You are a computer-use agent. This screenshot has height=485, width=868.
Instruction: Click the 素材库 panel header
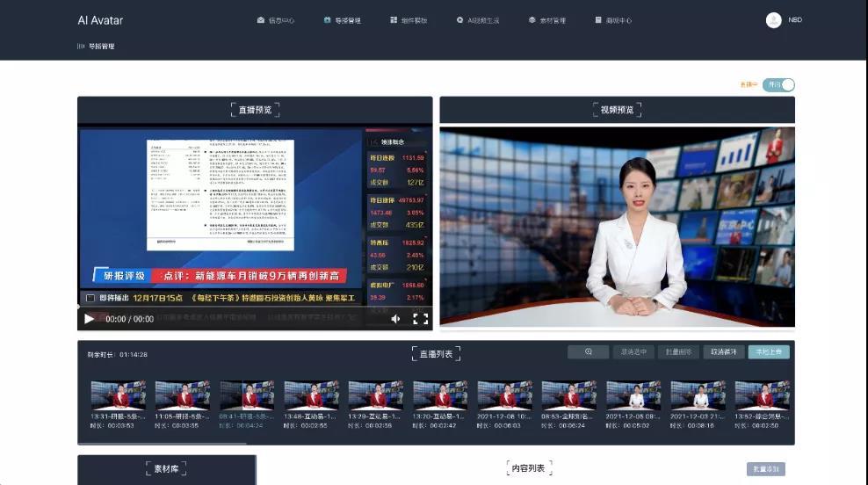coord(166,469)
